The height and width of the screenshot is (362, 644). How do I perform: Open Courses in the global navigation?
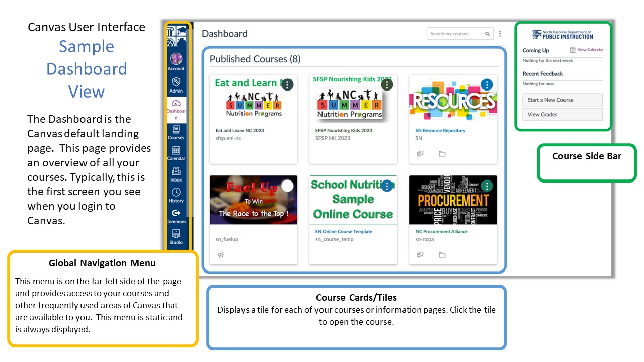[176, 132]
